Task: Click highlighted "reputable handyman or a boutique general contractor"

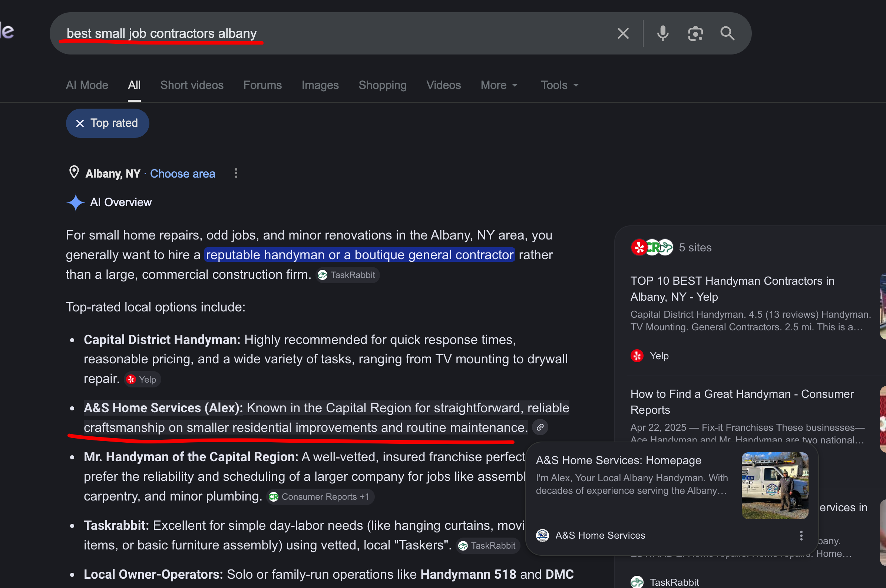Action: coord(360,255)
